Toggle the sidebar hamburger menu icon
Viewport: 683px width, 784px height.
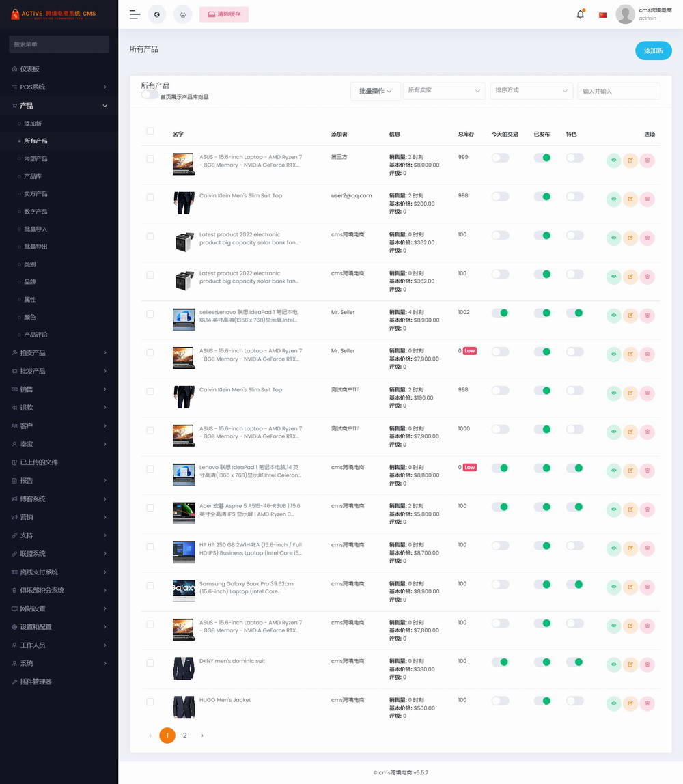(135, 14)
